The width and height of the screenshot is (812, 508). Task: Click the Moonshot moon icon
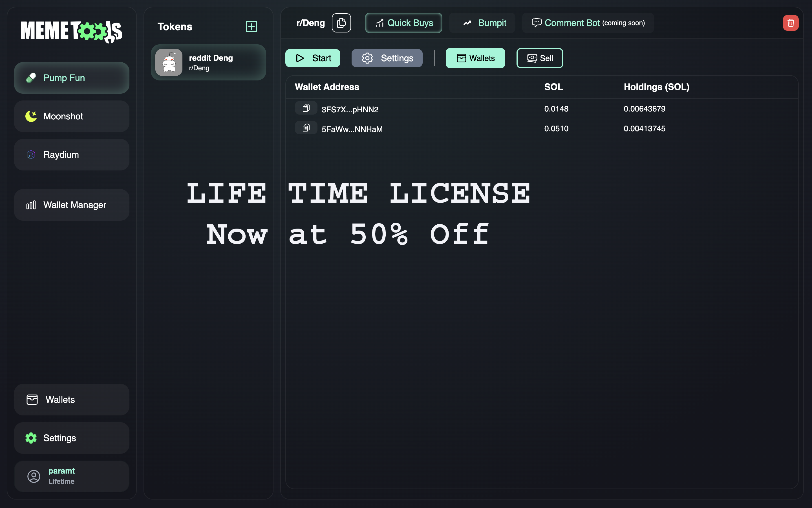coord(31,116)
